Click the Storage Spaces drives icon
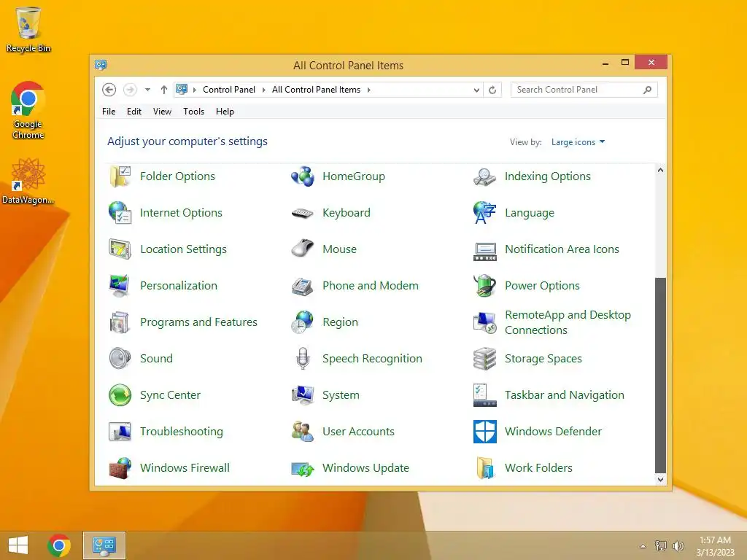The image size is (747, 560). [484, 359]
